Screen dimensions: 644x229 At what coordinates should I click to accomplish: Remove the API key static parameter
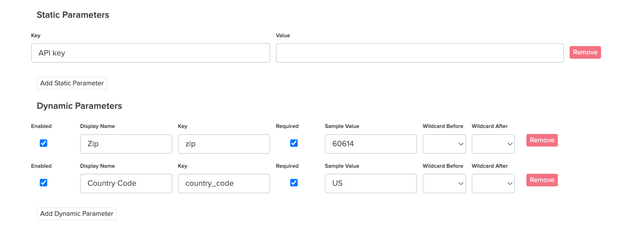tap(585, 52)
